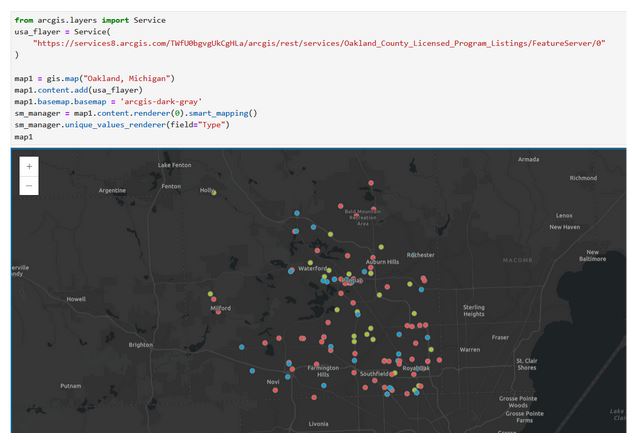The height and width of the screenshot is (448, 632).
Task: Click the map1.content.add(usa_flayer) code line
Action: (x=79, y=90)
